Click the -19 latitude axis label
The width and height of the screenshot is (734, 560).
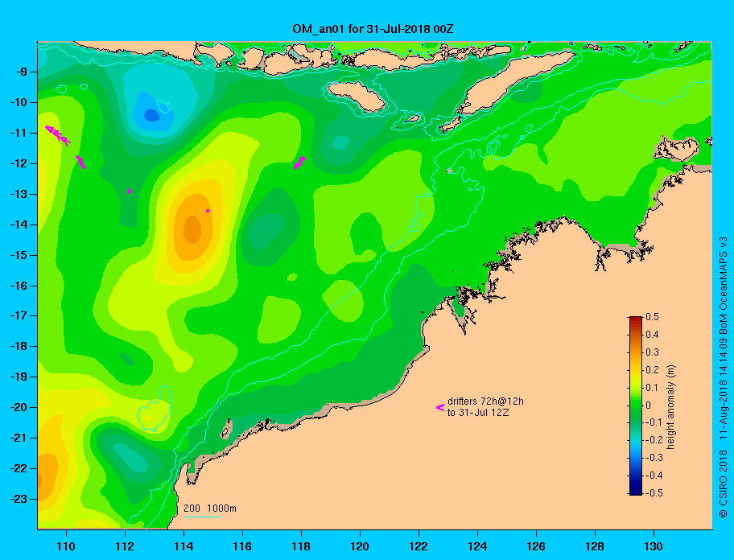tap(19, 377)
